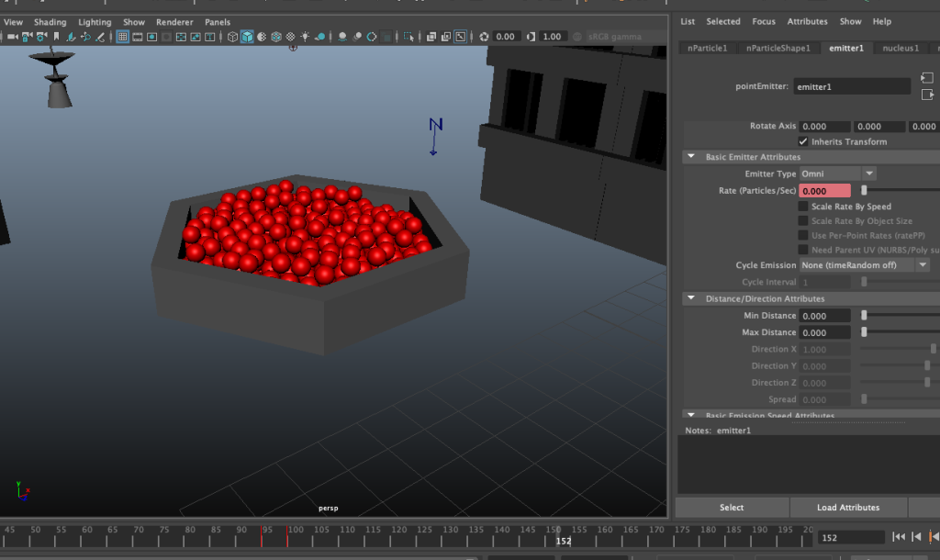Switch to the nParticleShape1 tab
The height and width of the screenshot is (560, 940).
[x=778, y=48]
